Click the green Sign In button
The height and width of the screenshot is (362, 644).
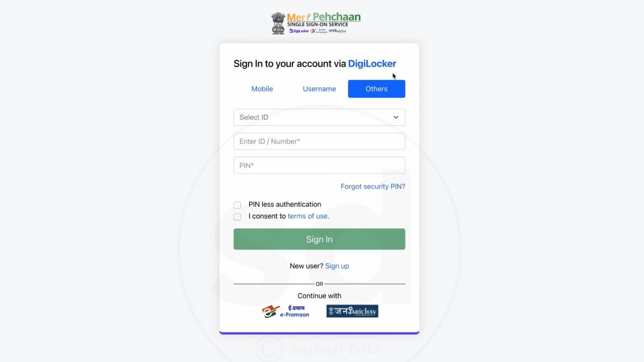319,239
